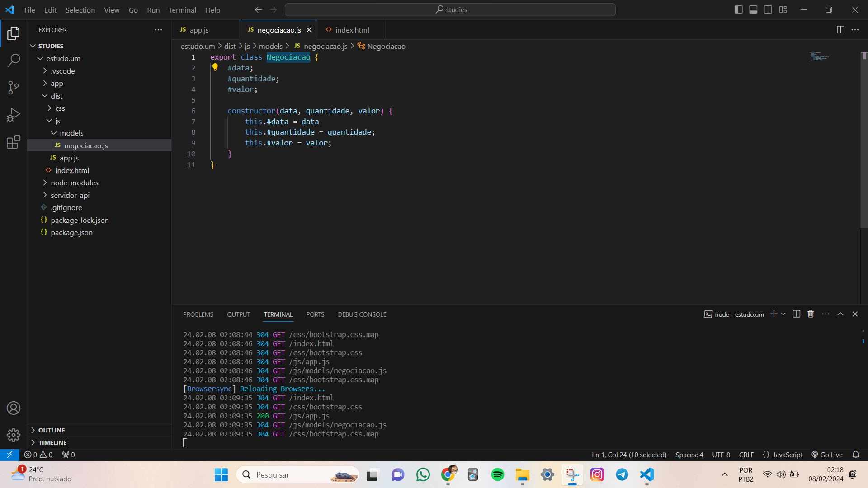This screenshot has width=868, height=488.
Task: Switch to the DEBUG CONSOLE tab
Action: click(x=362, y=314)
